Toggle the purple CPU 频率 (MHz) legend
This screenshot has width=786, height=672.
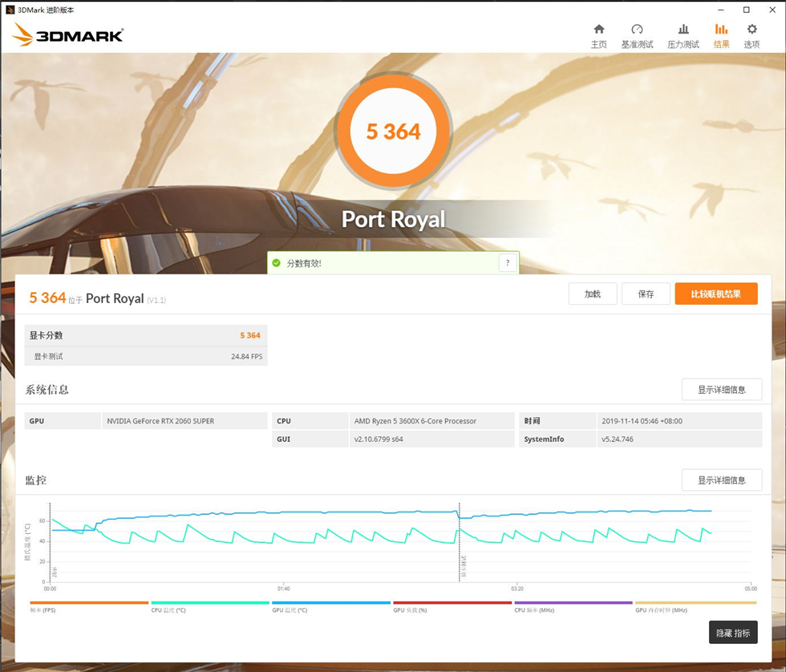tap(573, 603)
